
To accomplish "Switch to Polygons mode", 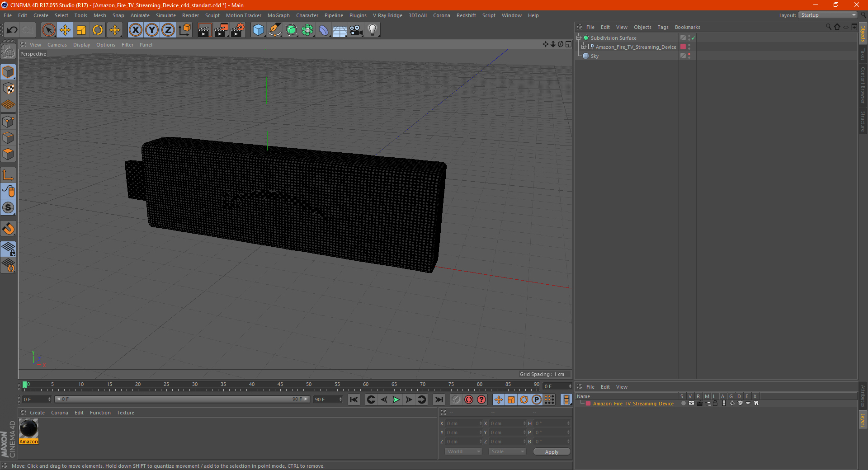I will point(8,154).
